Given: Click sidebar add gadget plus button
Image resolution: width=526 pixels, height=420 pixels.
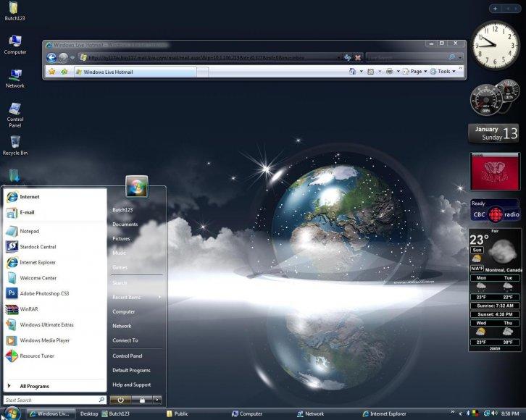Looking at the screenshot, I should point(495,9).
